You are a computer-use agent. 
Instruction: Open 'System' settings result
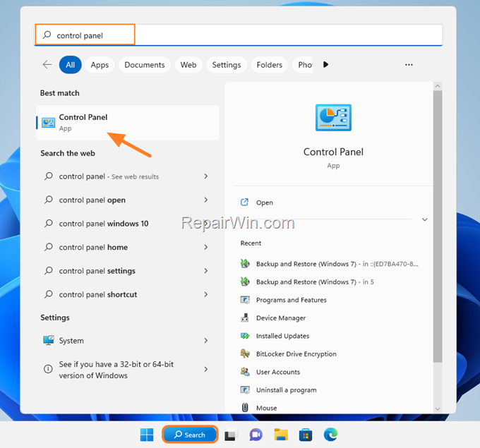tap(127, 340)
